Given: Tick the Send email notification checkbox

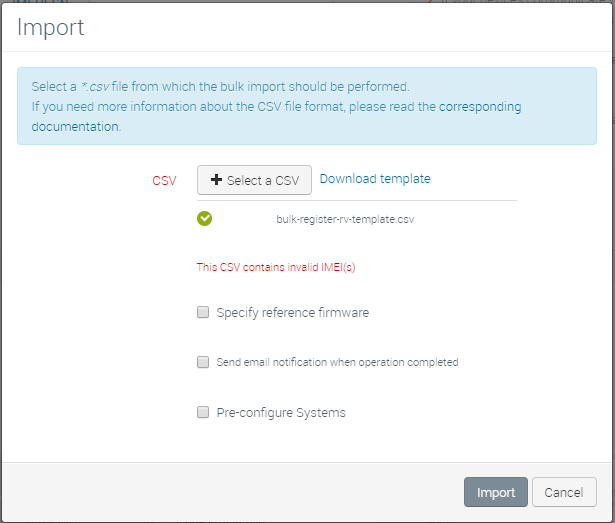Looking at the screenshot, I should pos(203,362).
